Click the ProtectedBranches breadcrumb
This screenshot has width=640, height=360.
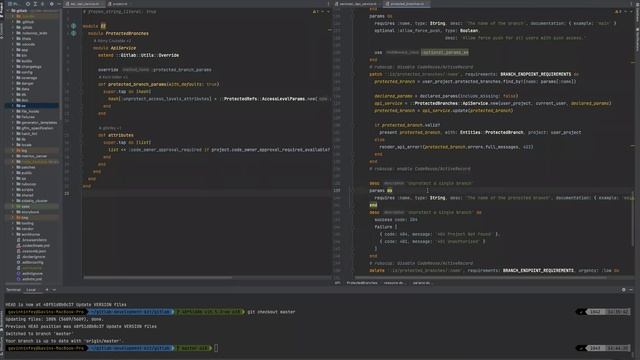(362, 282)
